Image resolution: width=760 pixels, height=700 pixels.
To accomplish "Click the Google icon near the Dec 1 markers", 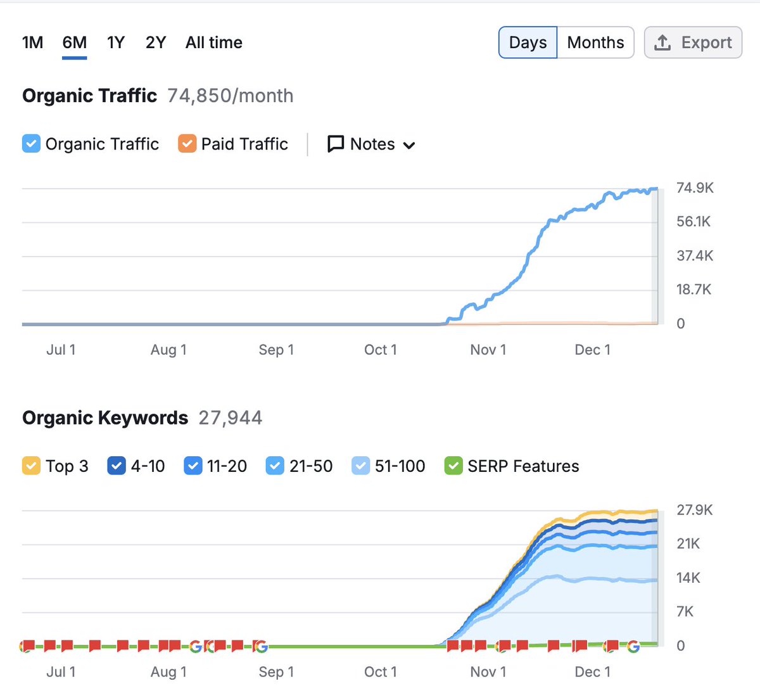I will [x=633, y=647].
